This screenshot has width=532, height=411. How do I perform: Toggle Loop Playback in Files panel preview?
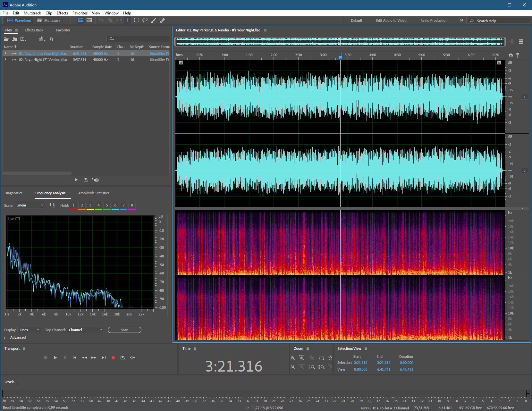pos(86,180)
